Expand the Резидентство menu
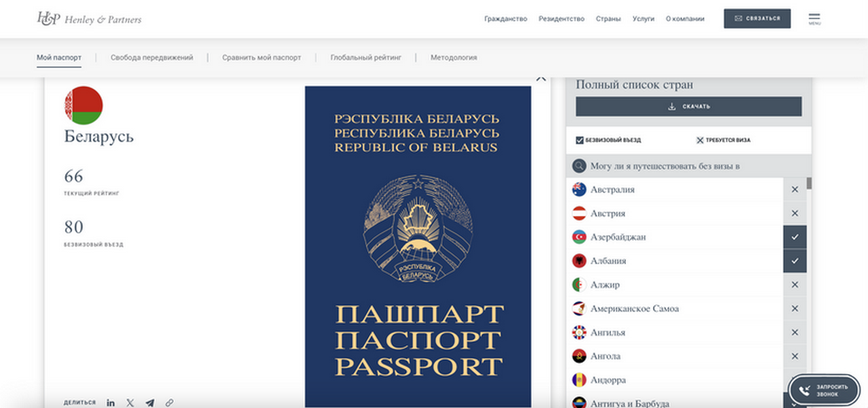Viewport: 868px width, 408px height. point(561,19)
